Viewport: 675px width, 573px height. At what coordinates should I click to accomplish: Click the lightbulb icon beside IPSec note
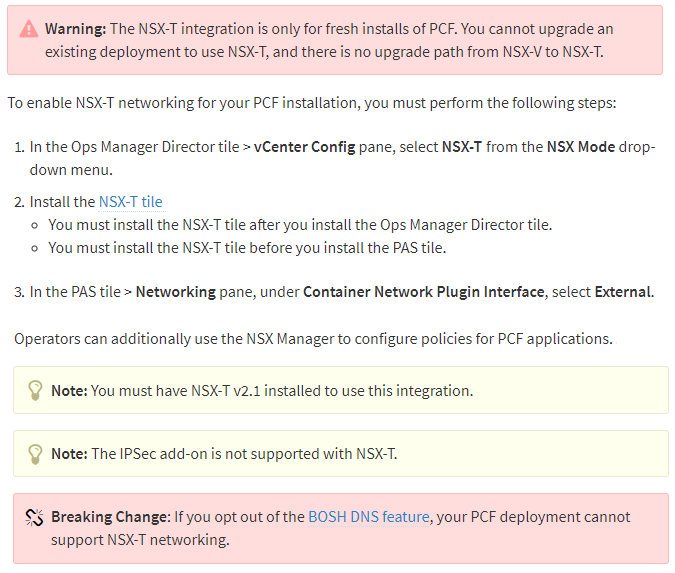pos(35,454)
